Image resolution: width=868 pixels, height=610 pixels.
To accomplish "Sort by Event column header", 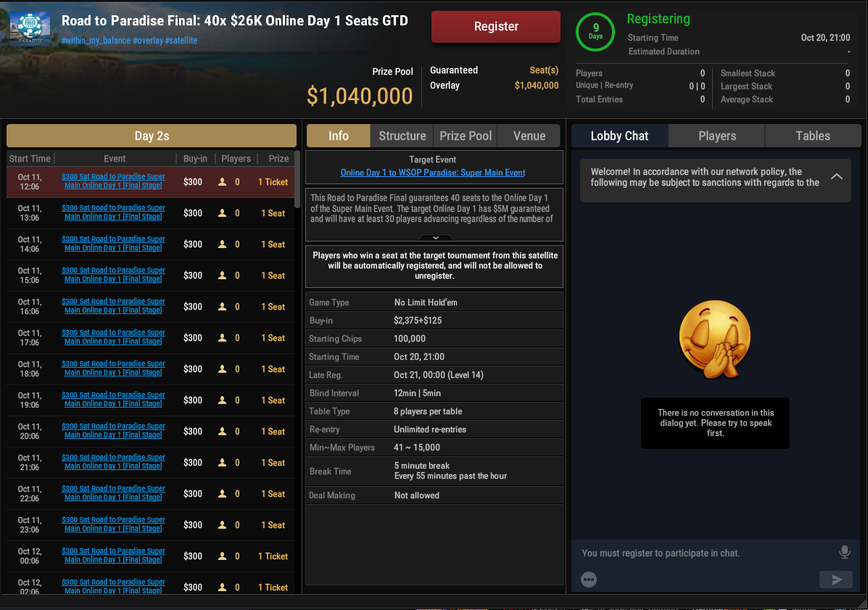I will pyautogui.click(x=115, y=158).
